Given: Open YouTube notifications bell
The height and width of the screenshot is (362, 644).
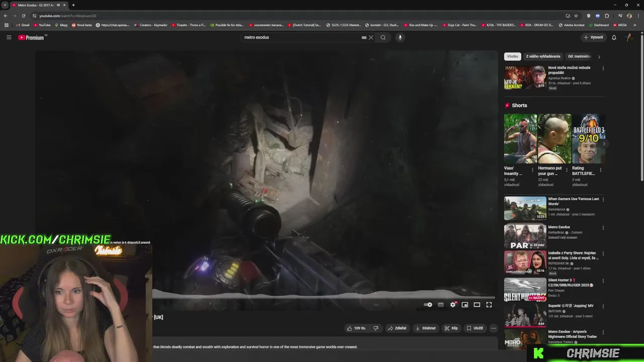Looking at the screenshot, I should [x=614, y=37].
